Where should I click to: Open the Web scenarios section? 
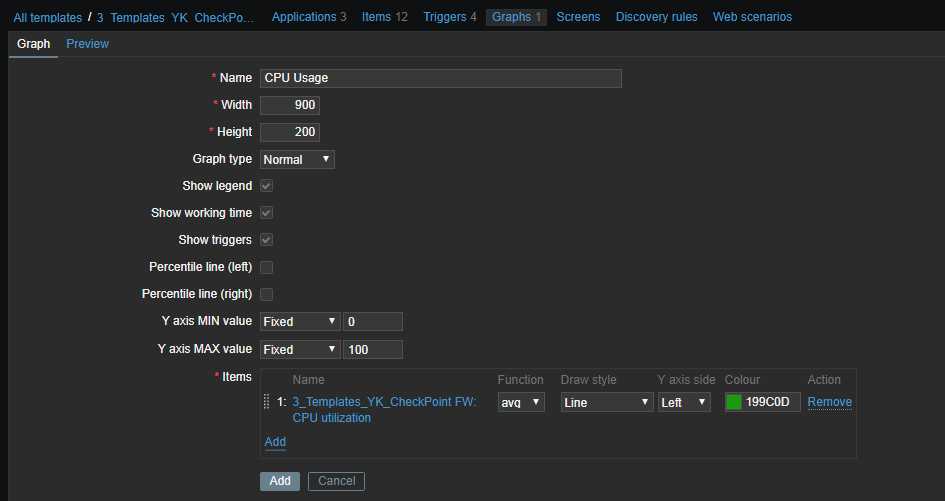tap(752, 17)
